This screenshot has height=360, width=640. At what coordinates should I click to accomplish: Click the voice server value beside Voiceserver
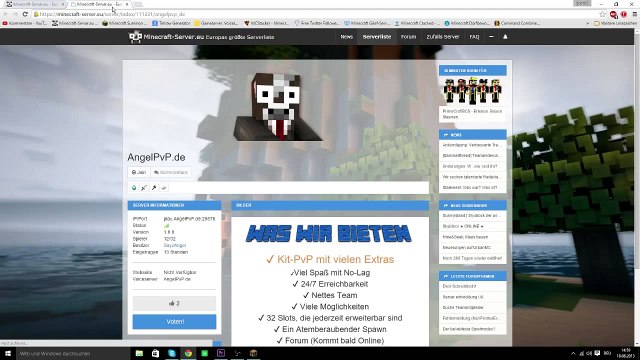pyautogui.click(x=177, y=279)
